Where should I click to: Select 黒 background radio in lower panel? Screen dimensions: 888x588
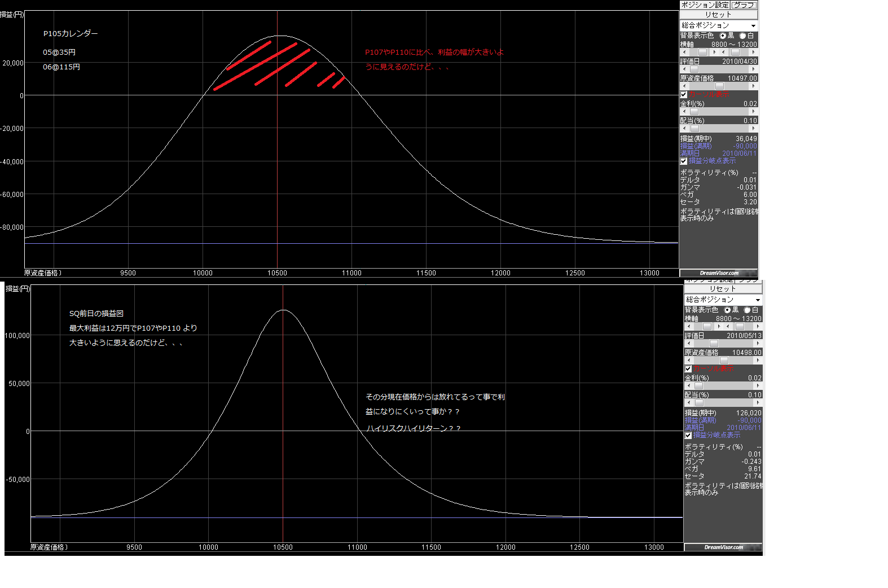point(727,310)
